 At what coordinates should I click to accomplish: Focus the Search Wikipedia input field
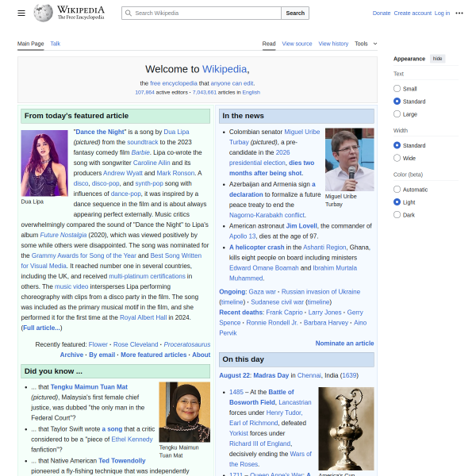click(202, 13)
